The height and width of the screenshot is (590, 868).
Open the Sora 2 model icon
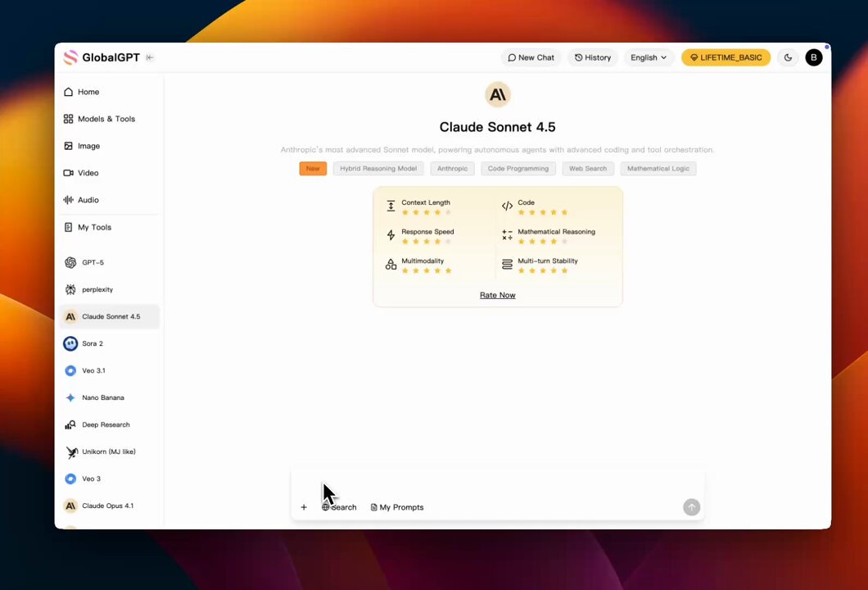(x=70, y=344)
